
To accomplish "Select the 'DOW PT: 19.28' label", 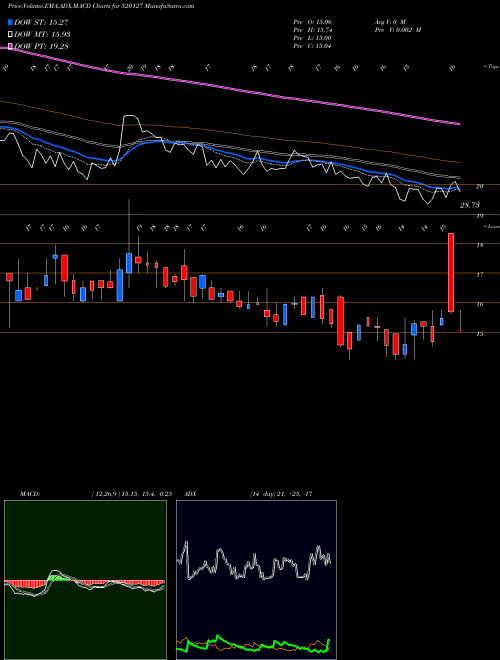I will click(x=41, y=46).
